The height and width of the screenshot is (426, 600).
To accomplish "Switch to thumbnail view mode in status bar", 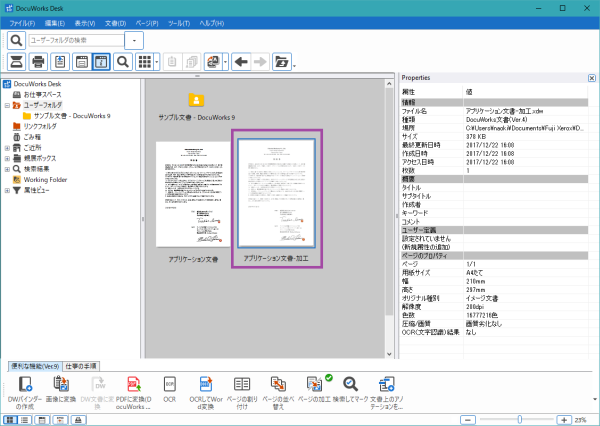I will pos(11,419).
